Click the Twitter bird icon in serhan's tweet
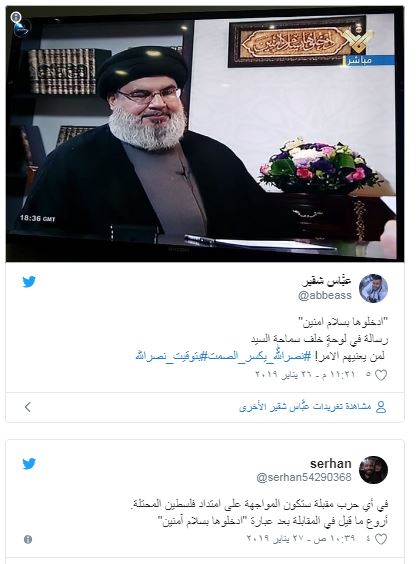Screen dimensions: 419x564 click(x=29, y=464)
